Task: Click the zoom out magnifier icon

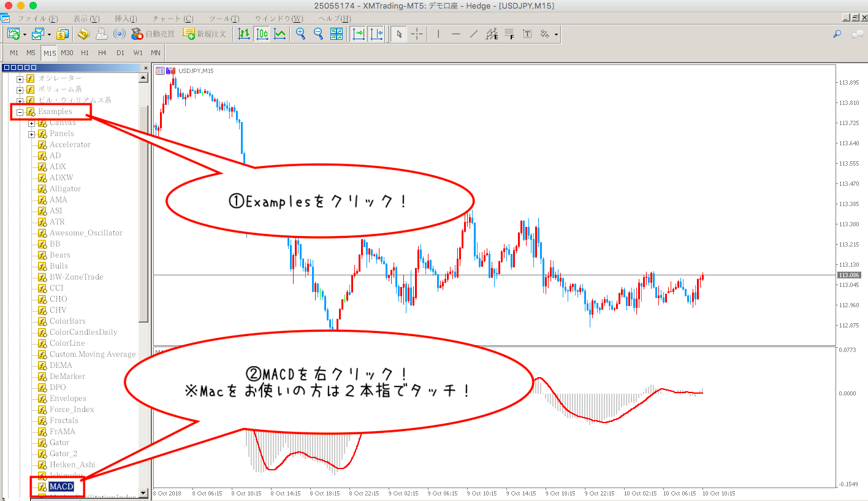Action: (x=318, y=34)
